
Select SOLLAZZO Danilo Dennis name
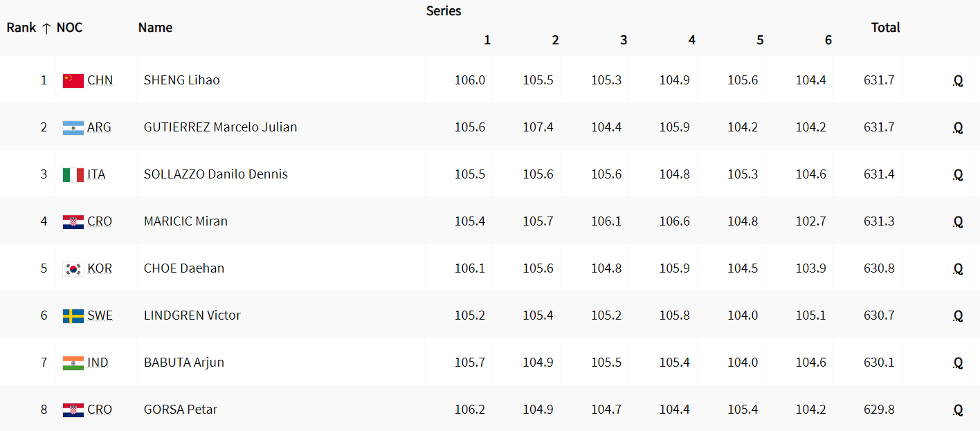click(x=215, y=174)
